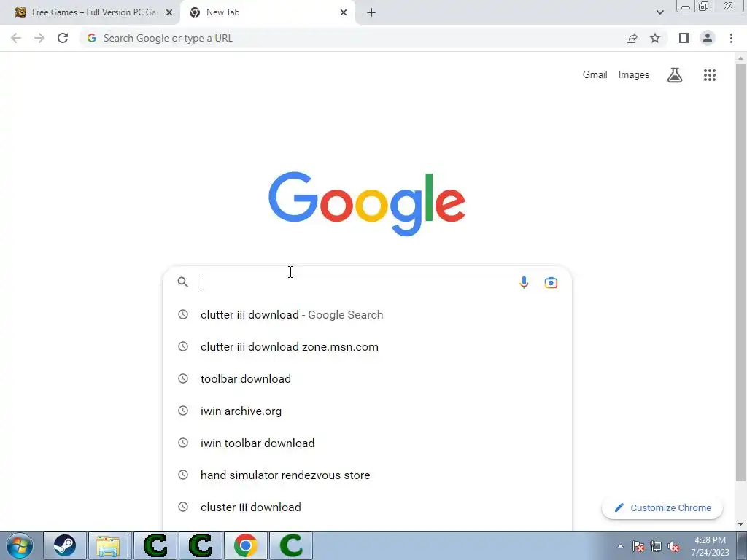Image resolution: width=747 pixels, height=560 pixels.
Task: Open Steam from the taskbar
Action: tap(64, 545)
